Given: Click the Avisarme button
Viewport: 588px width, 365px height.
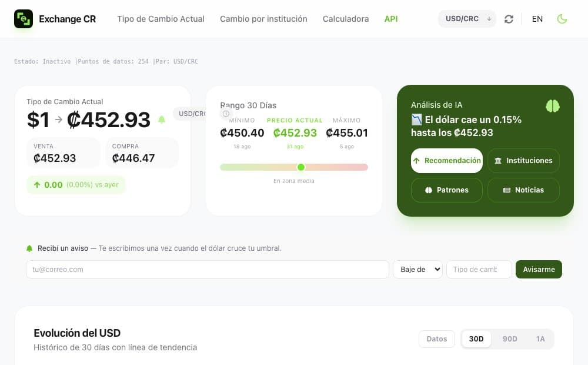Looking at the screenshot, I should (x=539, y=269).
